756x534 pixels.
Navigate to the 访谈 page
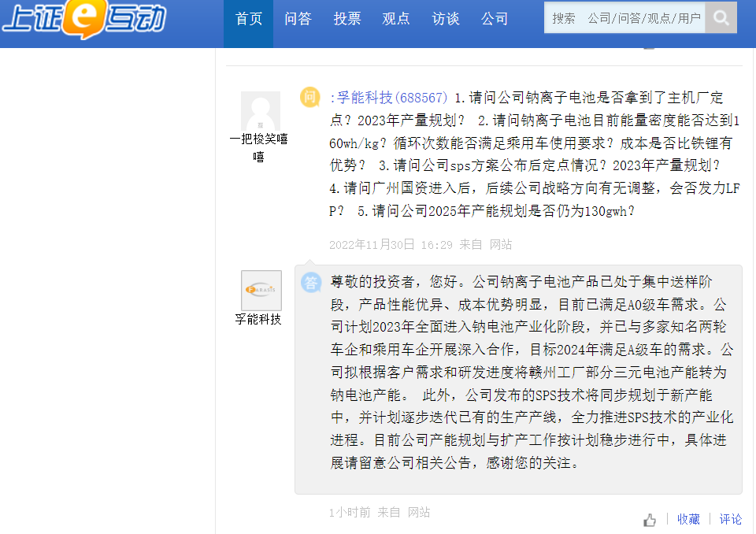click(446, 19)
